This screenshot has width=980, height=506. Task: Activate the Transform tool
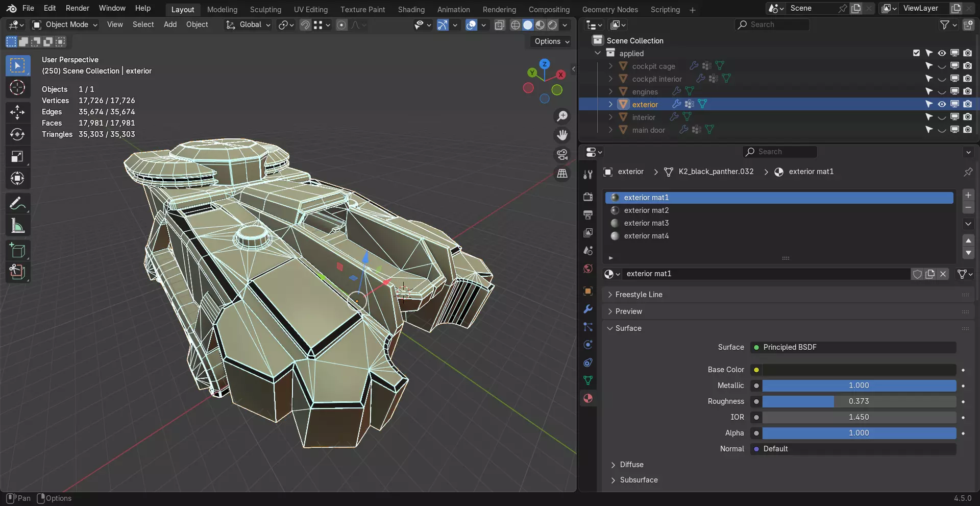pos(17,178)
